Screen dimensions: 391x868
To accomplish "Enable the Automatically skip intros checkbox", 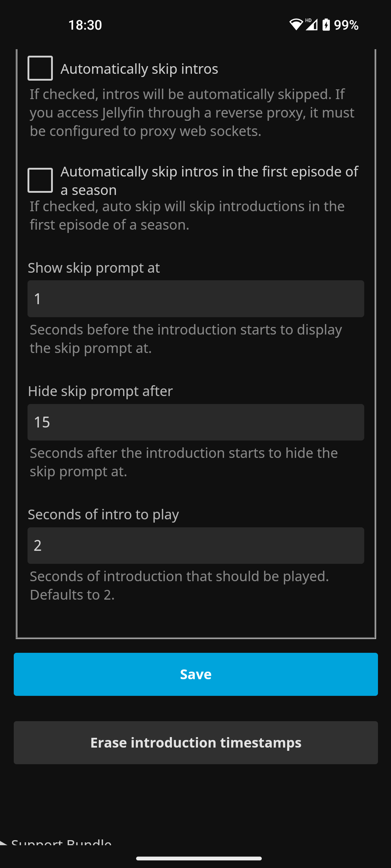I will 40,68.
